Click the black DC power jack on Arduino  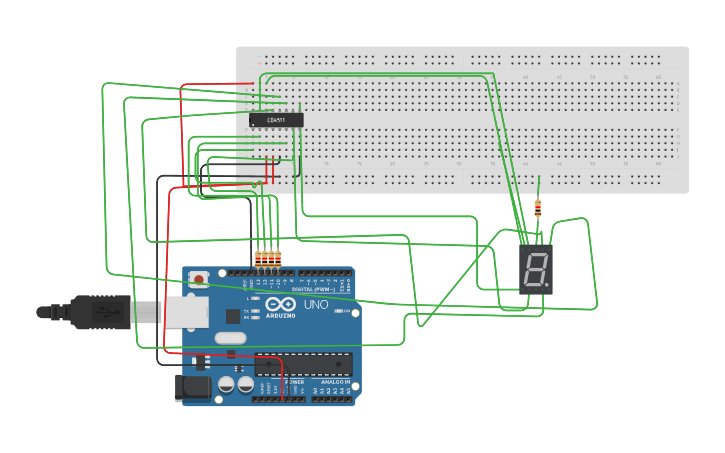point(193,388)
